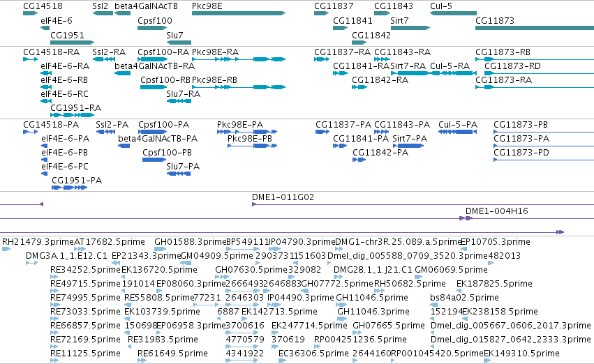This screenshot has width=594, height=364.
Task: Select the Slu7 gene glyph
Action: [179, 43]
